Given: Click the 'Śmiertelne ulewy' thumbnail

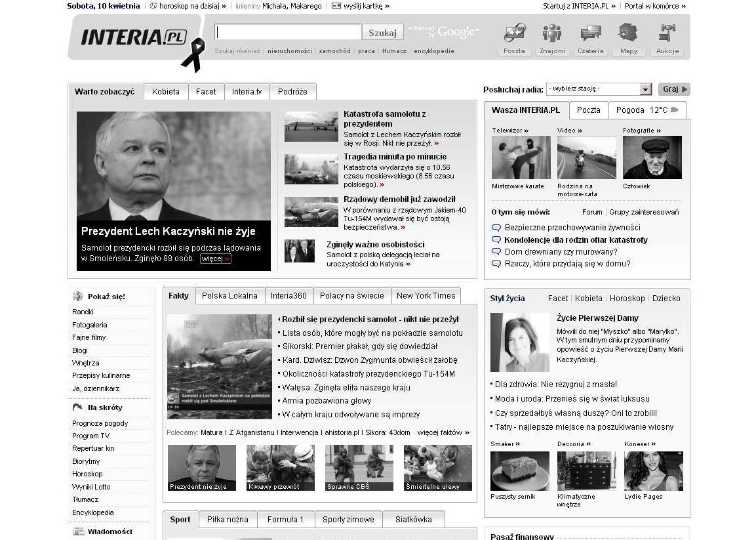Looking at the screenshot, I should 438,468.
